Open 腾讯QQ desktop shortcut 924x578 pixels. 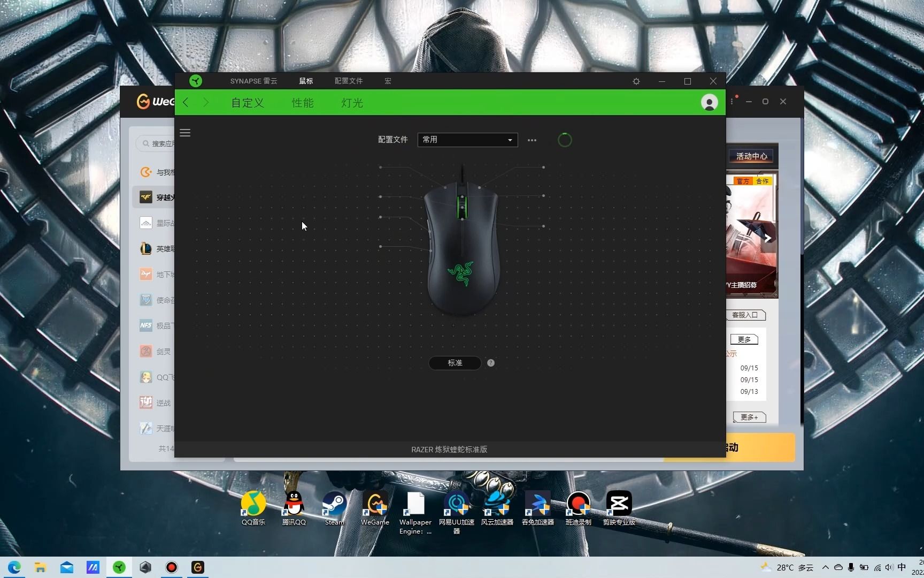[x=294, y=508]
